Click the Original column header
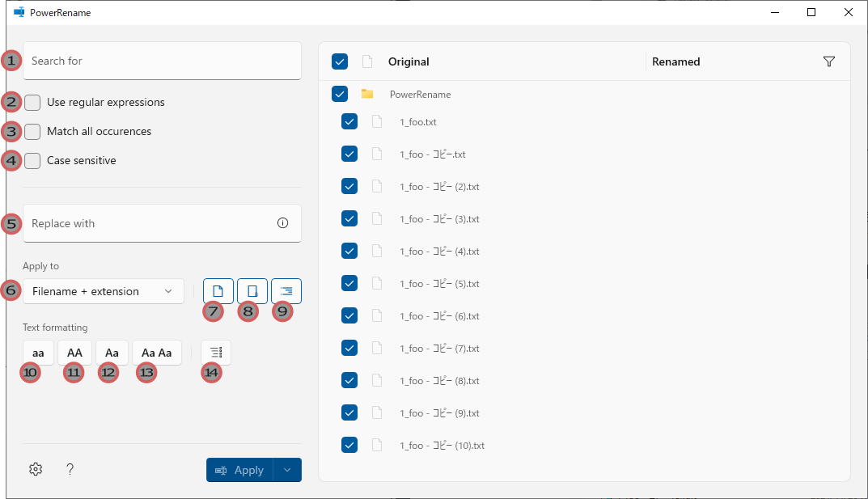 tap(409, 61)
